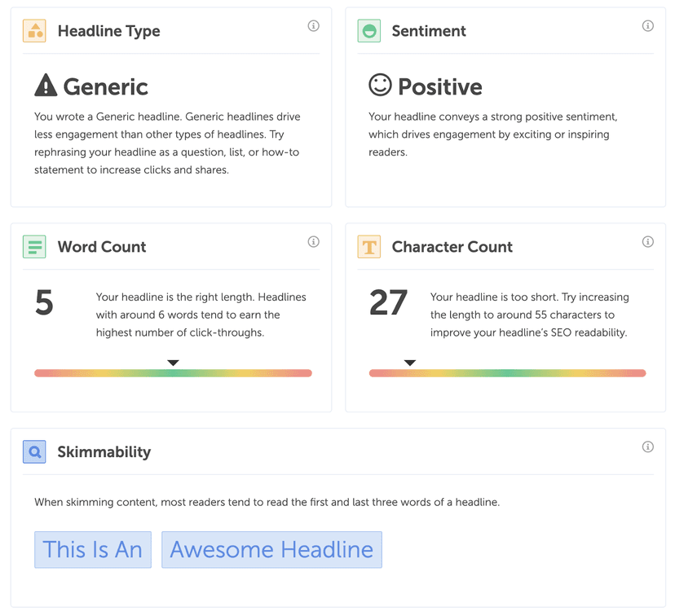Click the info icon on Headline Type
Screen dimensions: 675x616
[x=314, y=25]
